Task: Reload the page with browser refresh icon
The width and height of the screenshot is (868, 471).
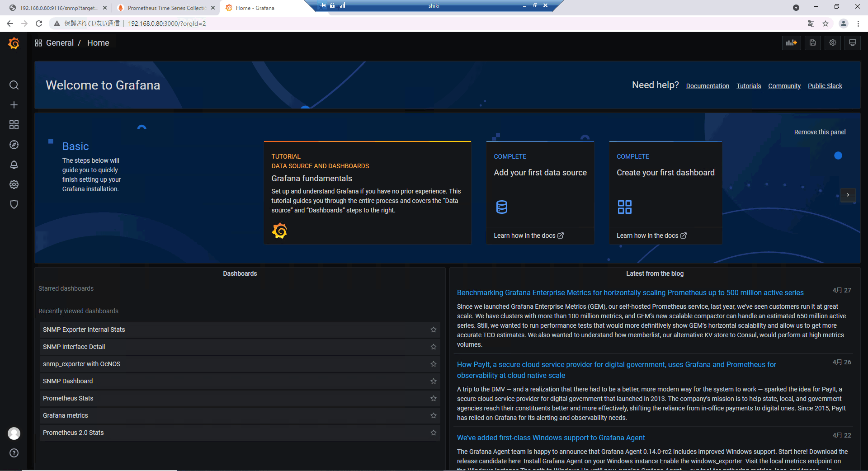Action: (39, 24)
